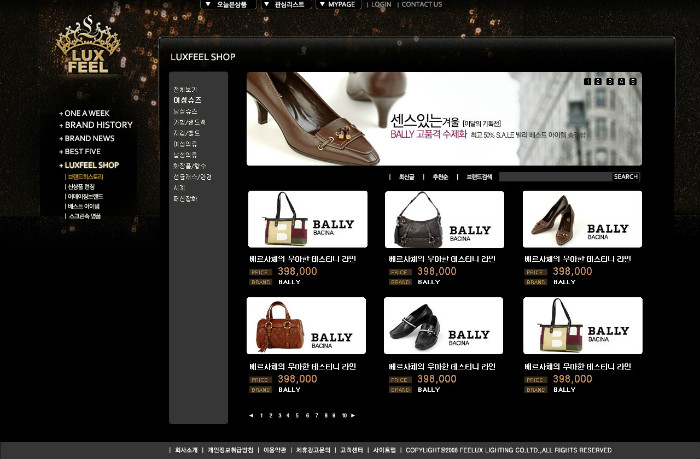700x459 pixels.
Task: Open the MYPAGE dropdown
Action: (338, 4)
